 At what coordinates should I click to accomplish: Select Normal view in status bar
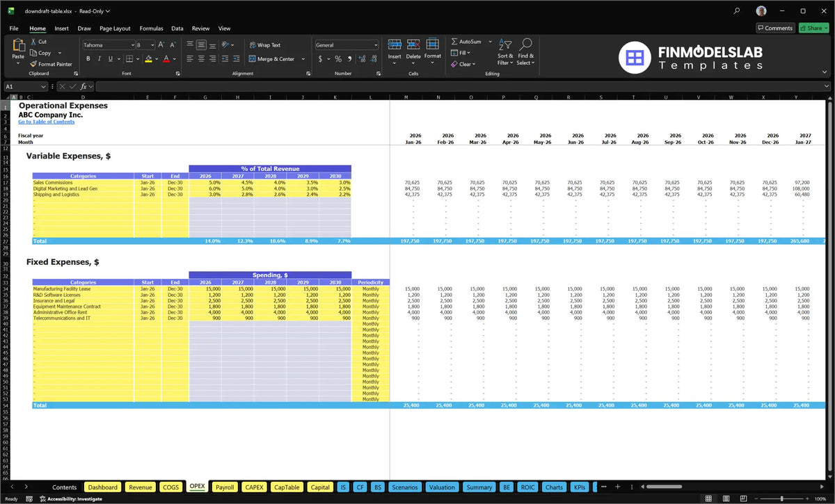coord(708,498)
